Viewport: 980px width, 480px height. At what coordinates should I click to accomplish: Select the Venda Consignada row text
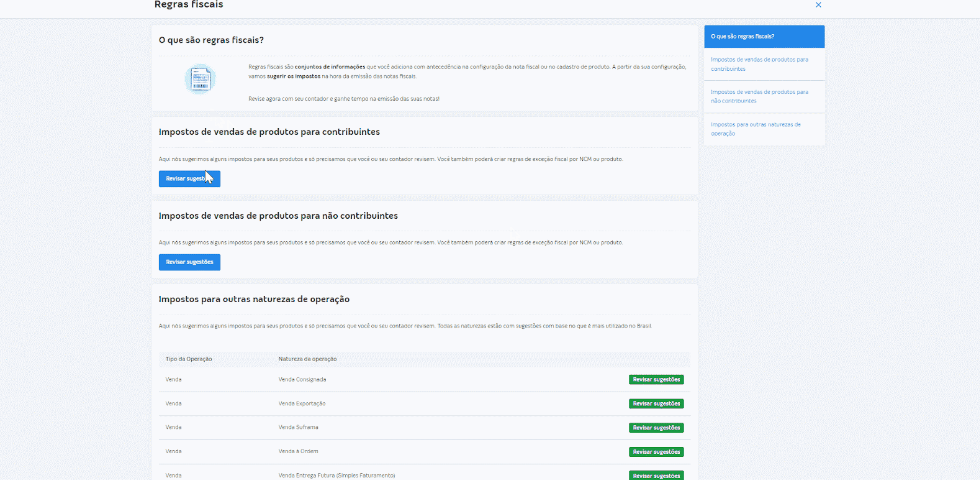tap(302, 380)
